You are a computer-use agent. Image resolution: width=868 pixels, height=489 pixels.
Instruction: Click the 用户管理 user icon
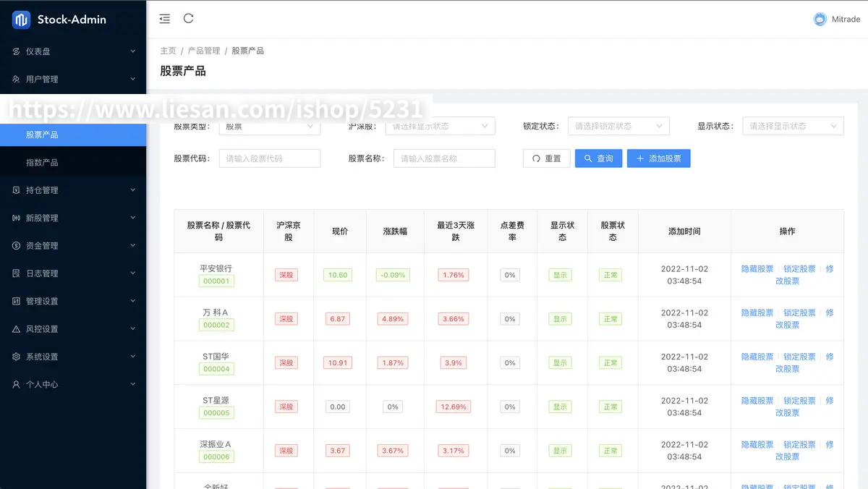[17, 79]
